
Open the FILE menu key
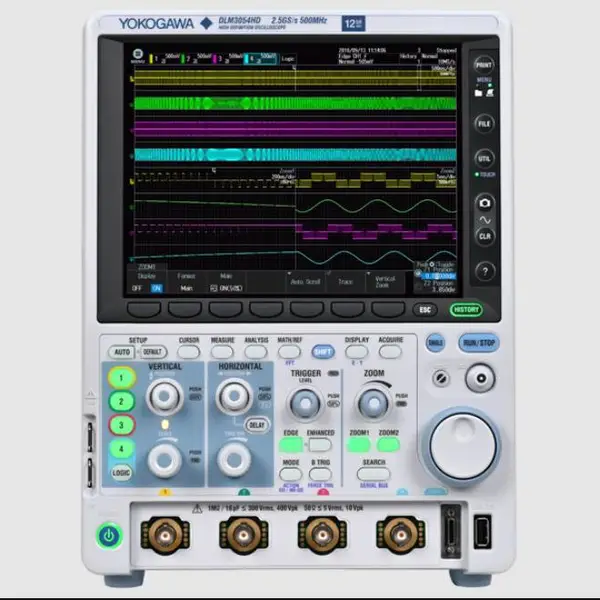pyautogui.click(x=484, y=124)
